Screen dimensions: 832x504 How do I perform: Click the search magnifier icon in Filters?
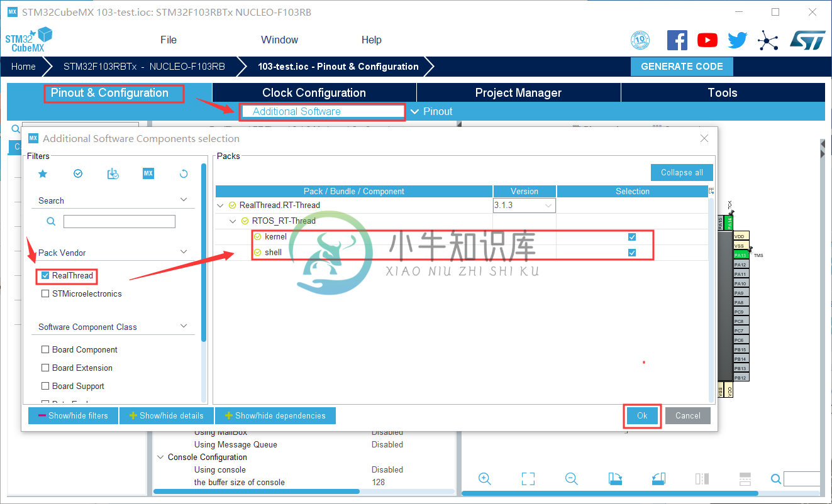click(51, 221)
